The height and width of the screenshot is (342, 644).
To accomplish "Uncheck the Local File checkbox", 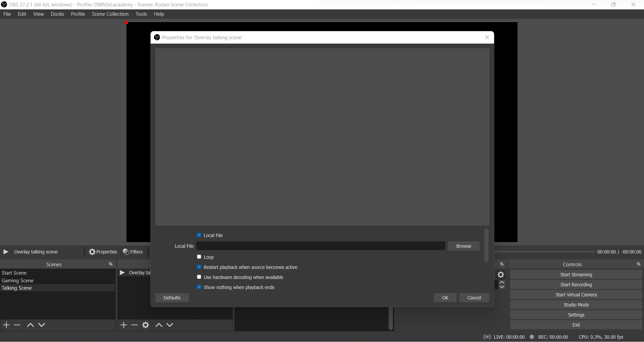I will (199, 235).
